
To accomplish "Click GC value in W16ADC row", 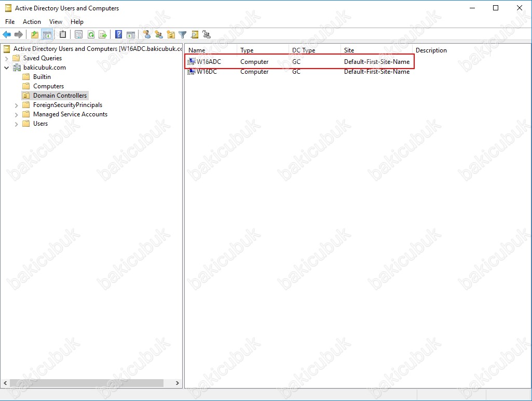I will (x=296, y=62).
